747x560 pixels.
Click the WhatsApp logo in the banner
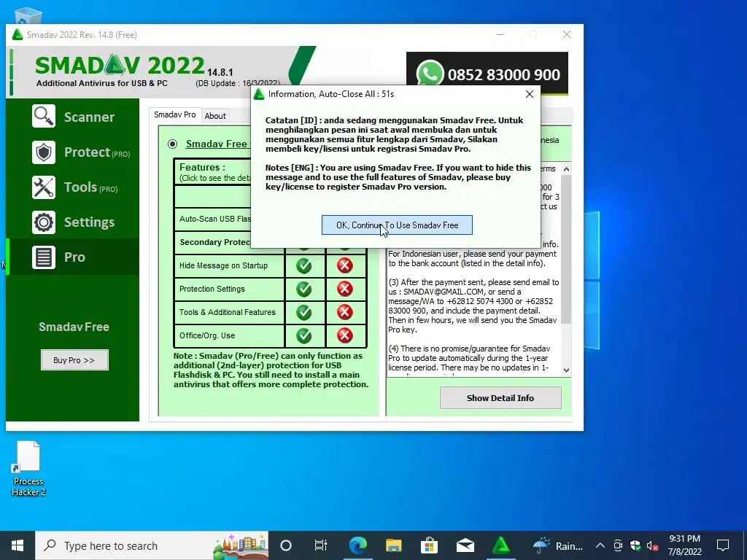coord(430,74)
